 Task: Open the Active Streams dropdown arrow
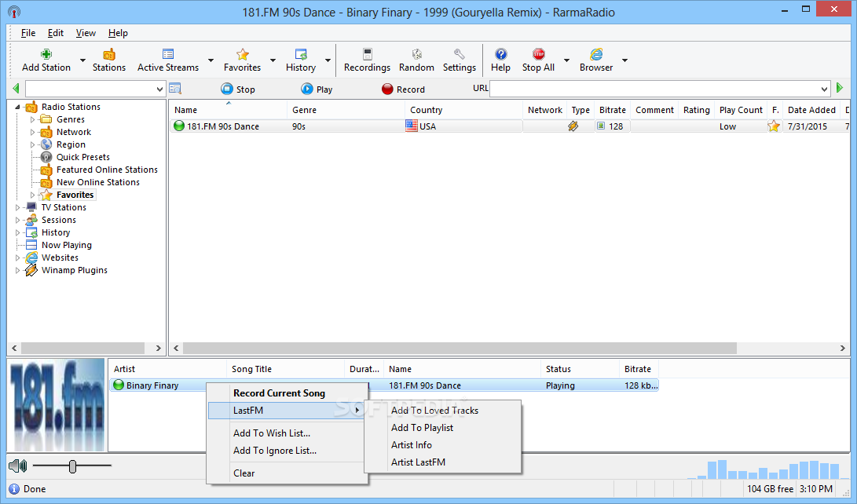click(211, 60)
